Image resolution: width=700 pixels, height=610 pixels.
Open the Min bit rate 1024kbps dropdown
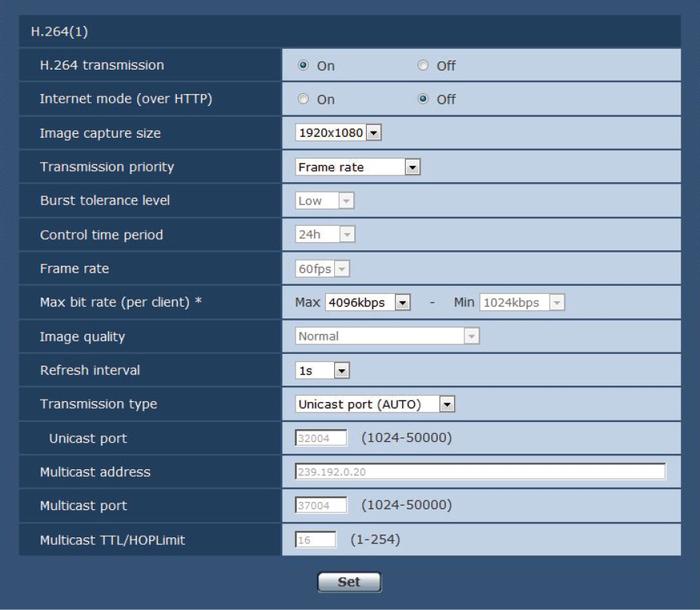point(522,303)
